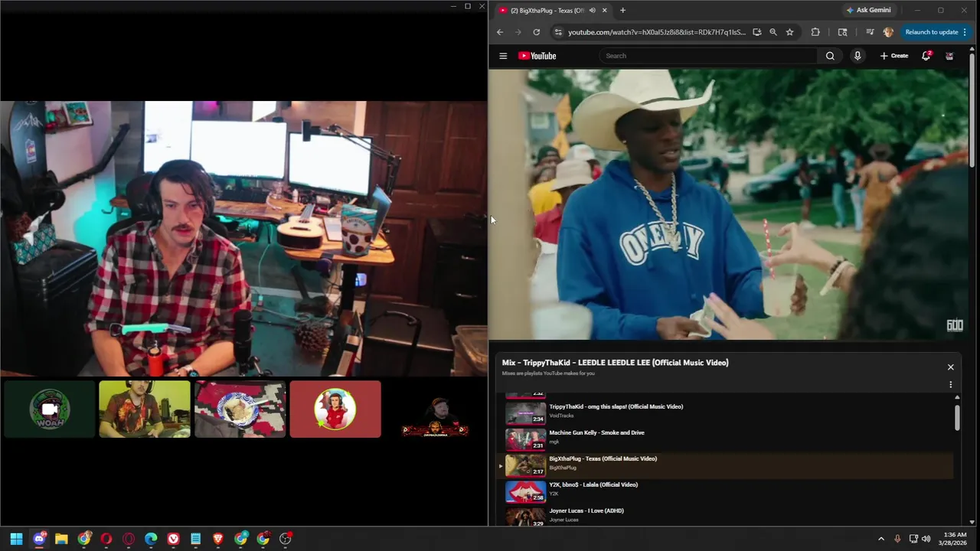Open Notepad from the taskbar
The width and height of the screenshot is (980, 551).
(196, 539)
